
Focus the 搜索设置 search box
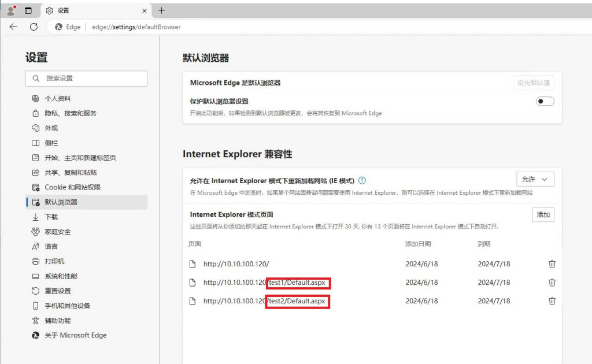point(87,79)
